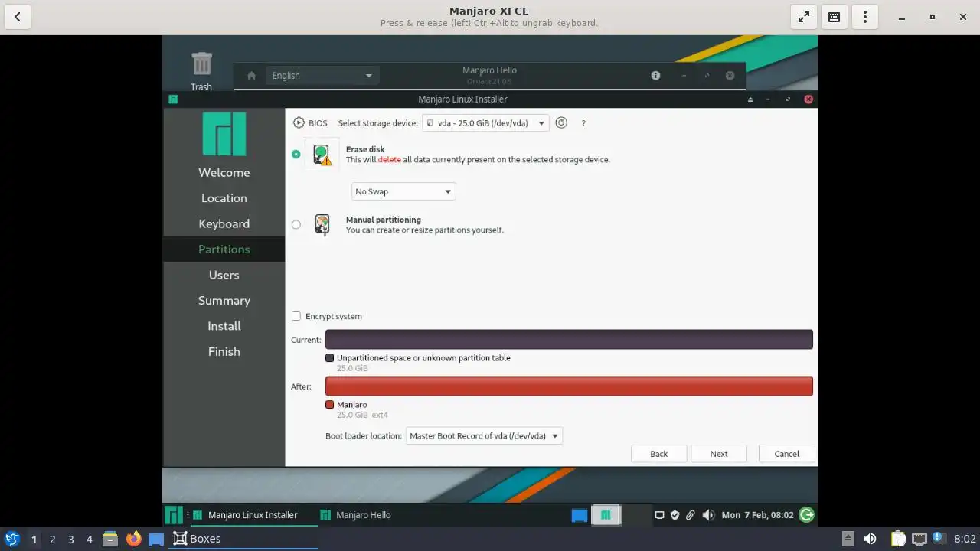Viewport: 980px width, 551px height.
Task: Switch to workspace 2 on host taskbar
Action: (x=52, y=539)
